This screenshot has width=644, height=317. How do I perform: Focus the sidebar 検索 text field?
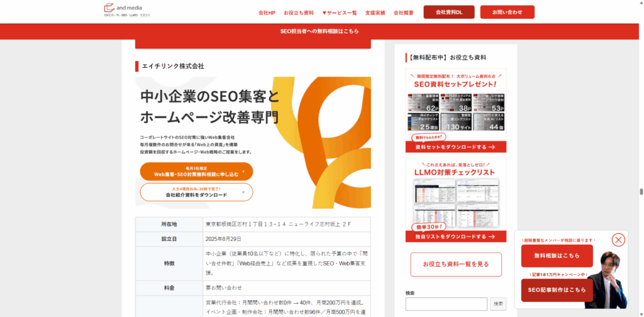(446, 304)
